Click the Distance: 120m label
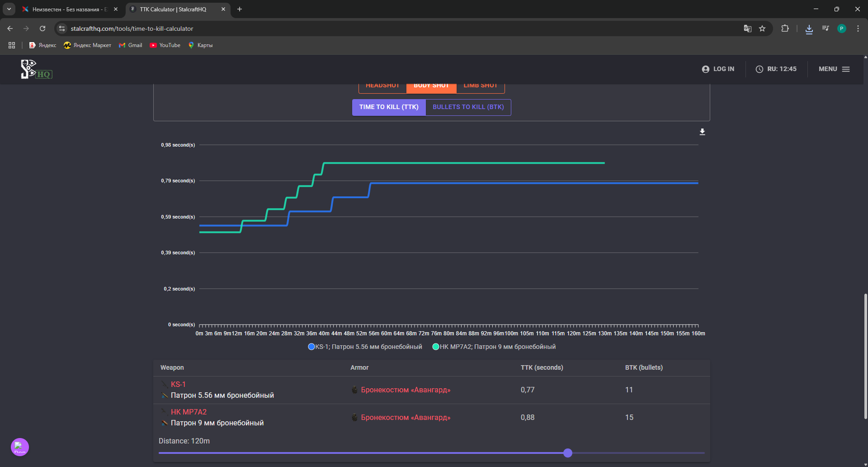 point(184,441)
